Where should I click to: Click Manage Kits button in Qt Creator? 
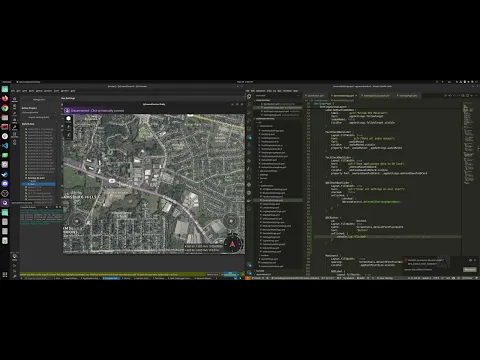pyautogui.click(x=39, y=99)
